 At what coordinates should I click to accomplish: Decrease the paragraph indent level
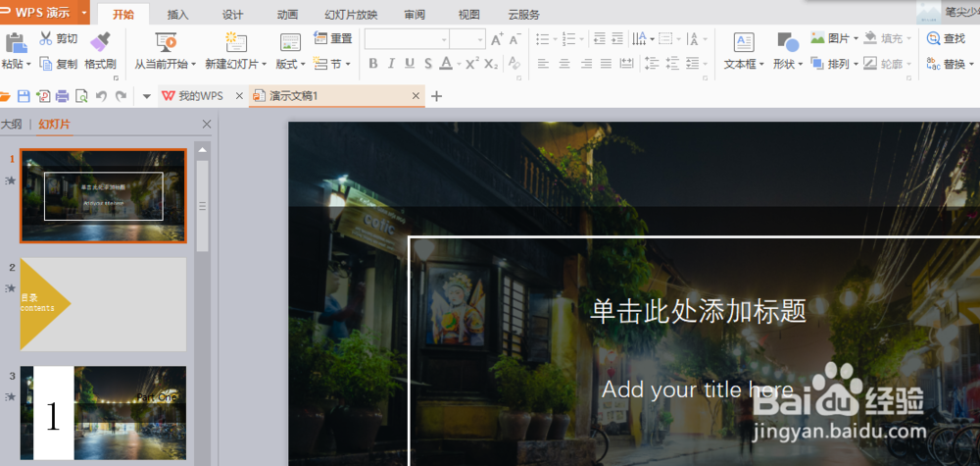pyautogui.click(x=600, y=39)
